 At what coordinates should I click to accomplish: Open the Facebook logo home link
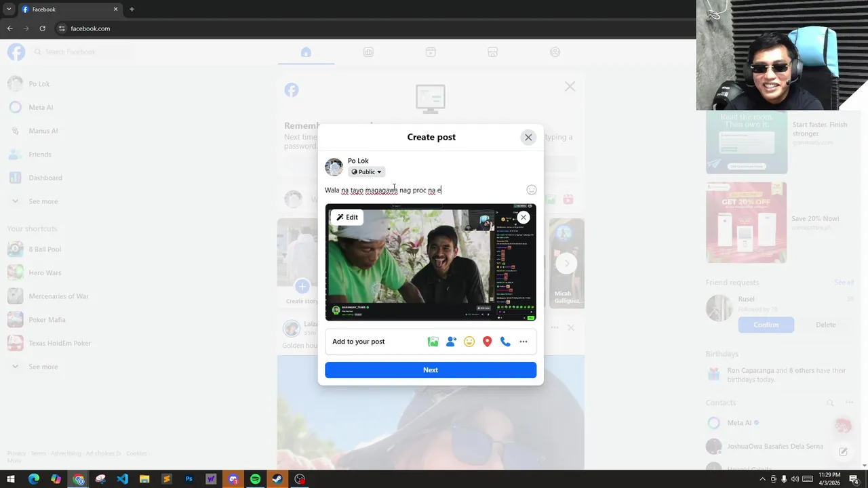coord(16,52)
